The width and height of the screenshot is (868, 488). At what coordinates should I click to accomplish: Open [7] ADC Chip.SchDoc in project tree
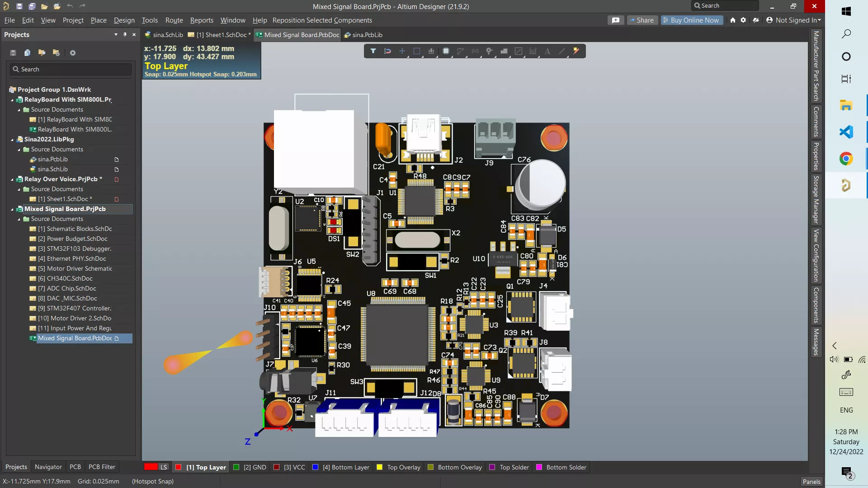67,289
